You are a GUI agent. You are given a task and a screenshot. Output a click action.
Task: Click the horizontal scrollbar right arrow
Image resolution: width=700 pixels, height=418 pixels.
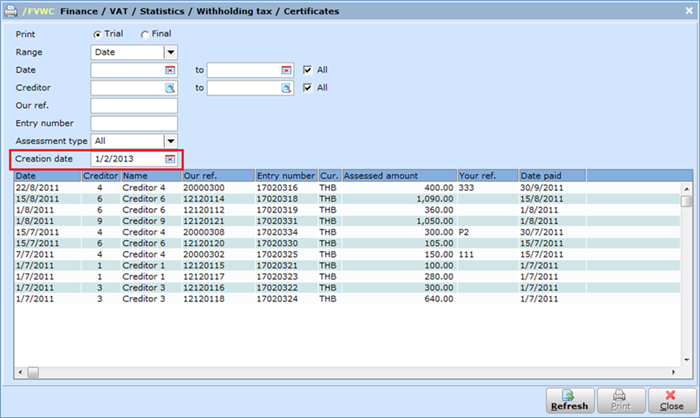(674, 372)
